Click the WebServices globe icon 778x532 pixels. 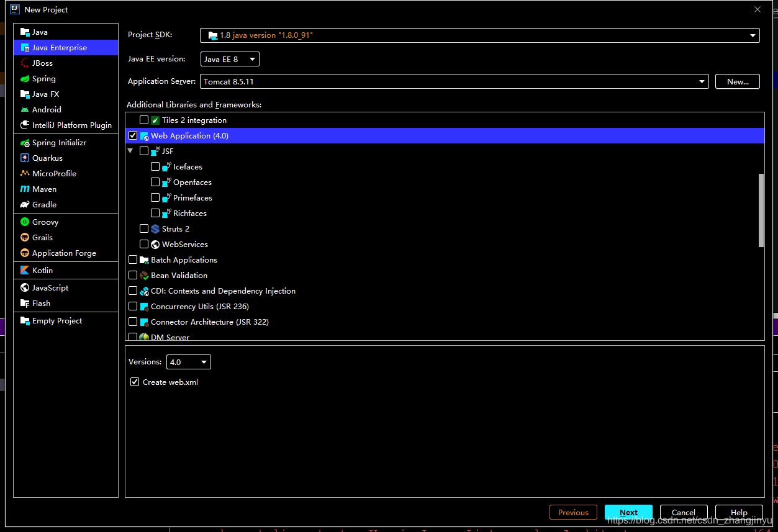(155, 245)
